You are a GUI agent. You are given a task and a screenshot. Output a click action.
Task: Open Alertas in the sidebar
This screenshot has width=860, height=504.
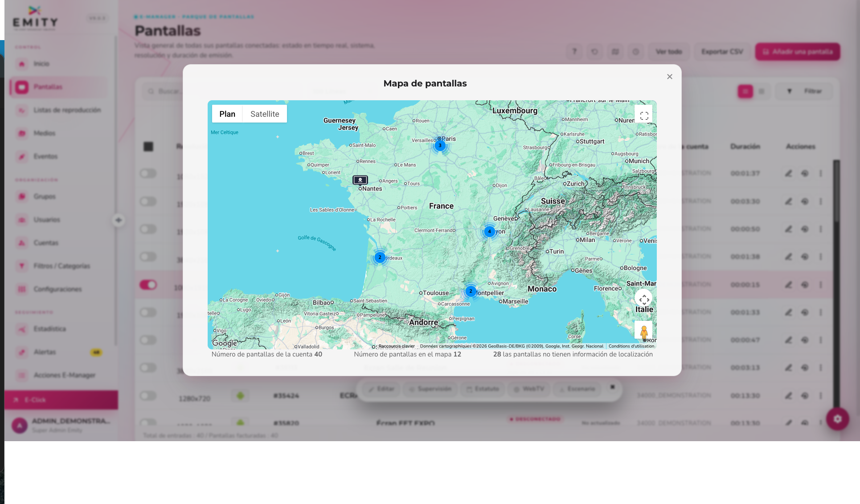[58, 352]
